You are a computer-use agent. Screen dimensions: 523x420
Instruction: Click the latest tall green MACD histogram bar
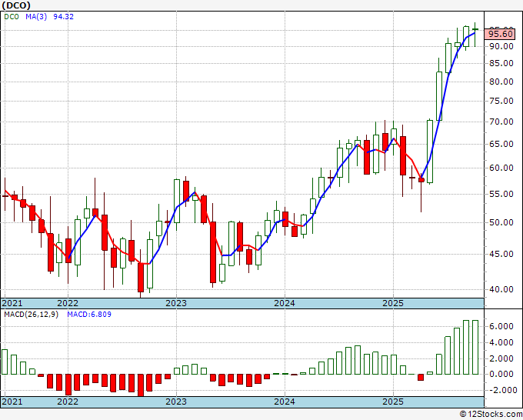[475, 347]
